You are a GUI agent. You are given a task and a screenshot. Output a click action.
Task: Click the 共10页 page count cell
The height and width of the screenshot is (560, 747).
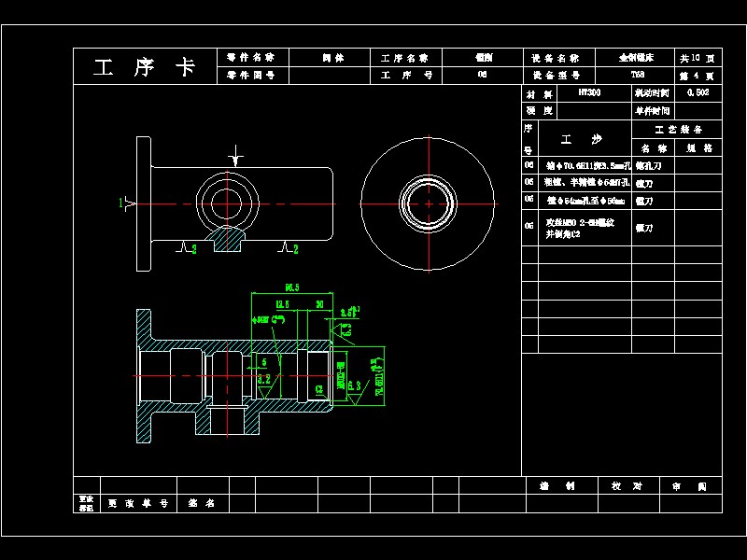(698, 58)
